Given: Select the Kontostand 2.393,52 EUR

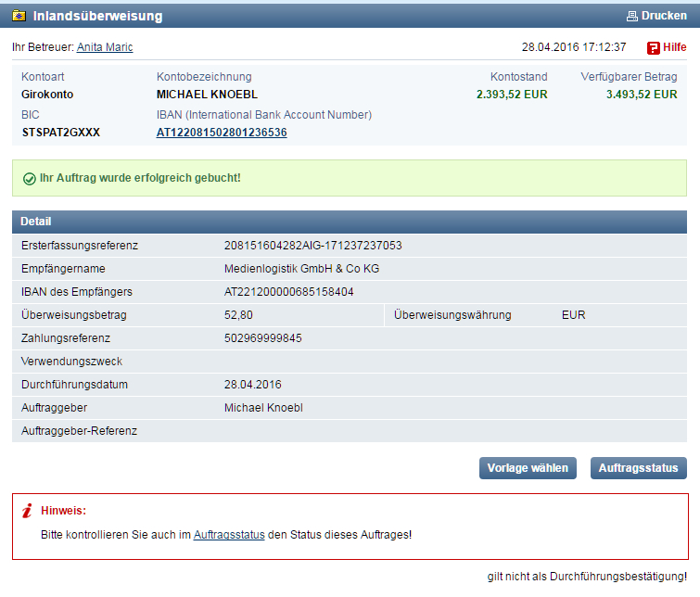Looking at the screenshot, I should click(x=512, y=95).
